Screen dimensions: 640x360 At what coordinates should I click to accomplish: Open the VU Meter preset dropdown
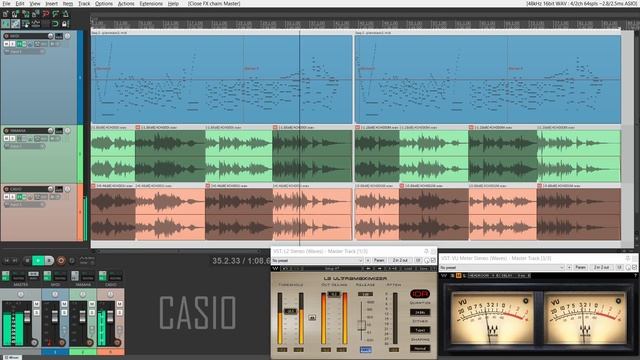[x=502, y=267]
